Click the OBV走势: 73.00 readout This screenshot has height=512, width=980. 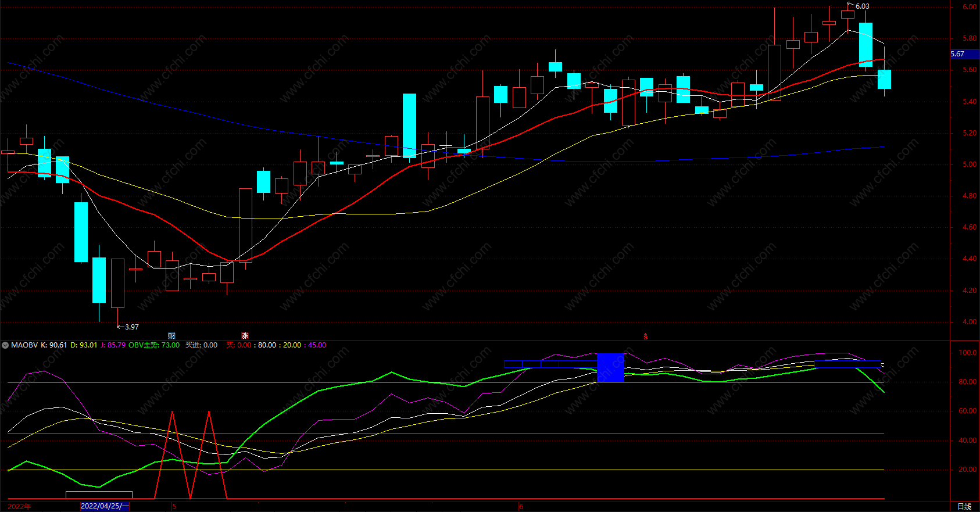tap(154, 345)
